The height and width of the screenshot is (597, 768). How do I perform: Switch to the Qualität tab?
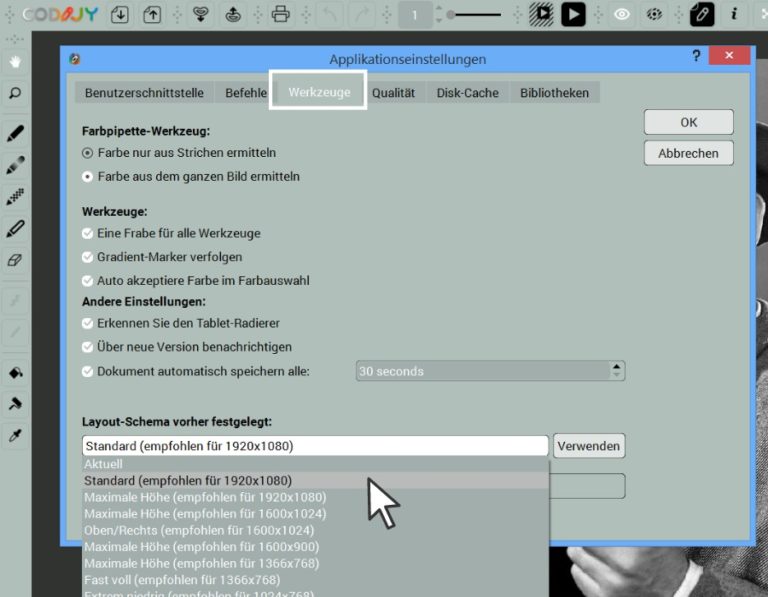click(x=393, y=93)
